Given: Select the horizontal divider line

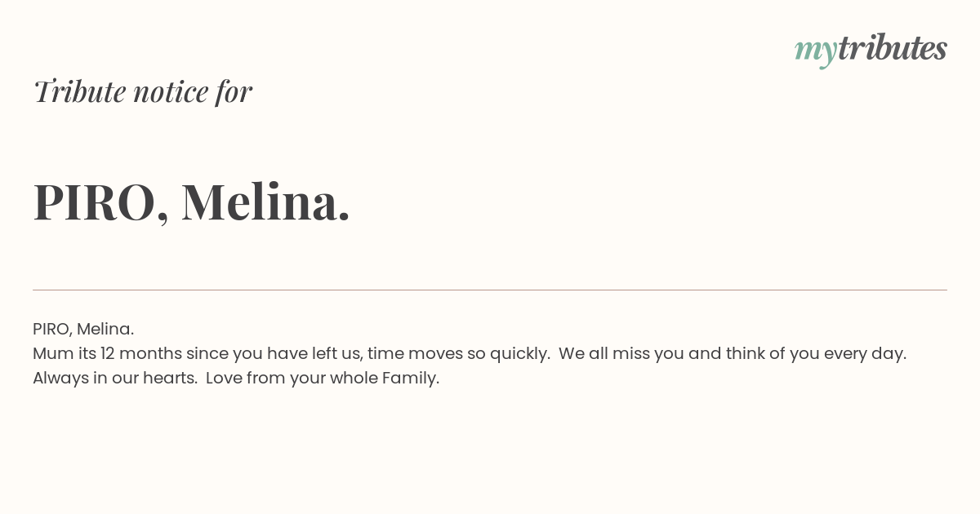Looking at the screenshot, I should pos(490,290).
